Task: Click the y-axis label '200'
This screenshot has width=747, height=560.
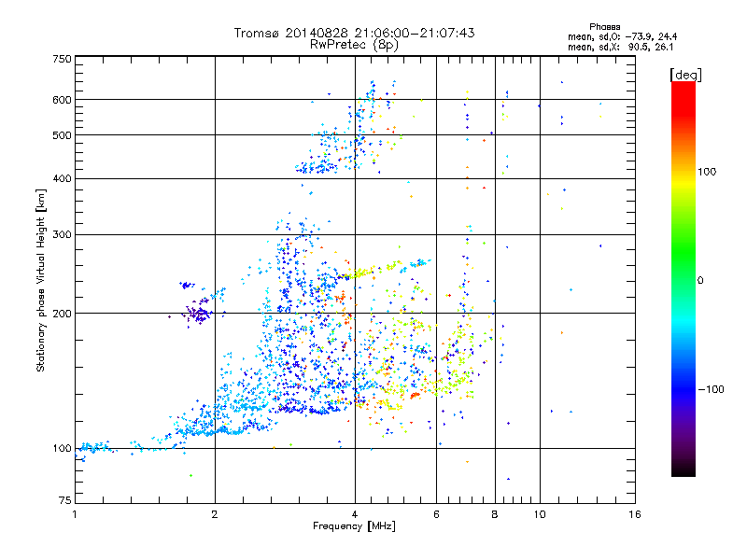Action: pos(62,314)
